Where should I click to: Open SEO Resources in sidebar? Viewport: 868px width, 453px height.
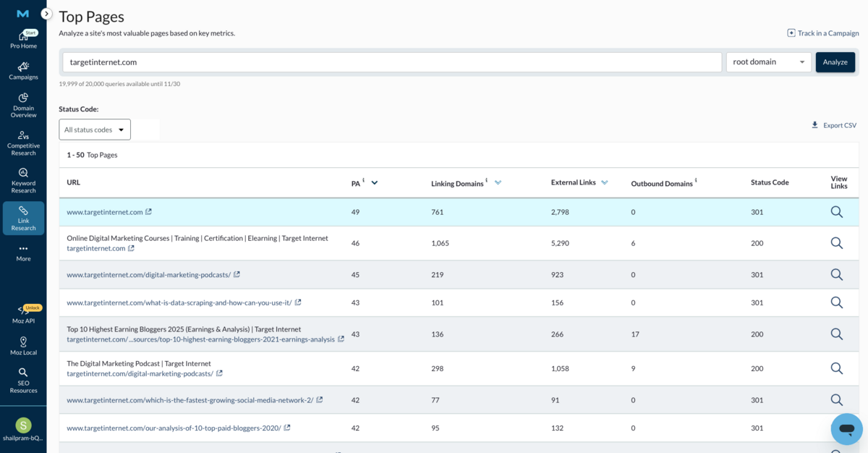[23, 381]
